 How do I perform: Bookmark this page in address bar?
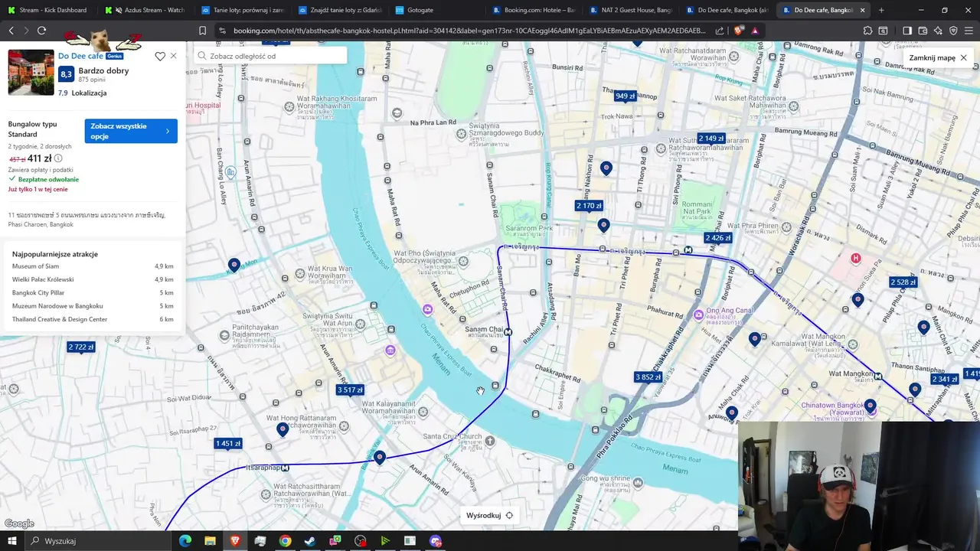(x=202, y=31)
